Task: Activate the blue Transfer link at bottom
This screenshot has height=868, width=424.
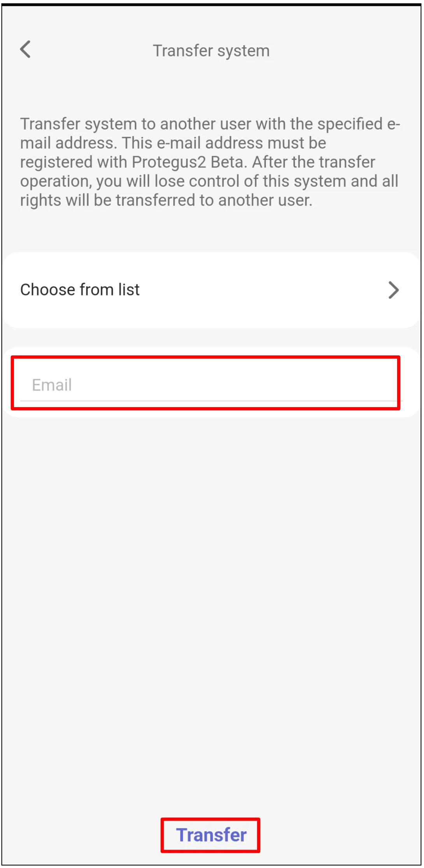Action: pyautogui.click(x=210, y=834)
